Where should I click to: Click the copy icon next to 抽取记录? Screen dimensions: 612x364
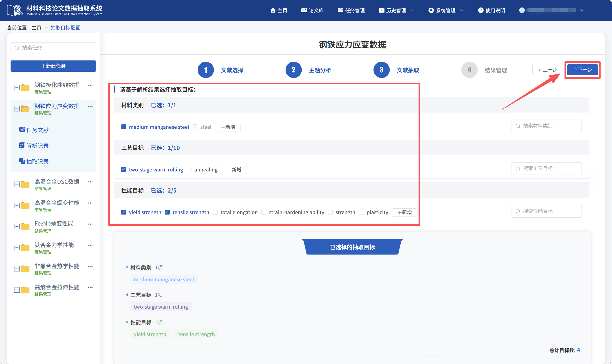click(22, 161)
